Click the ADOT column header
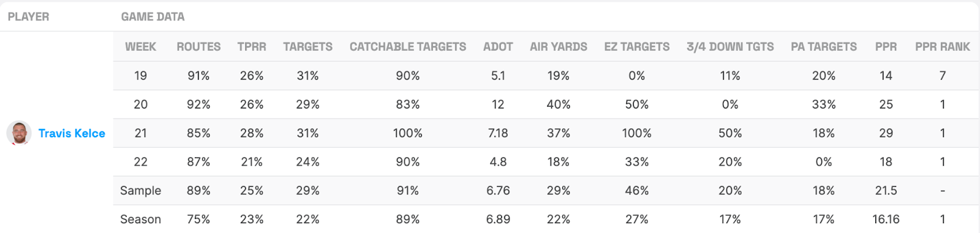The height and width of the screenshot is (233, 980). point(498,47)
